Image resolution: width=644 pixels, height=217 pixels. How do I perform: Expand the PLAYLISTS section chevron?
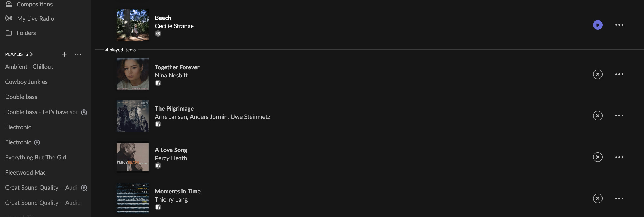pos(31,54)
